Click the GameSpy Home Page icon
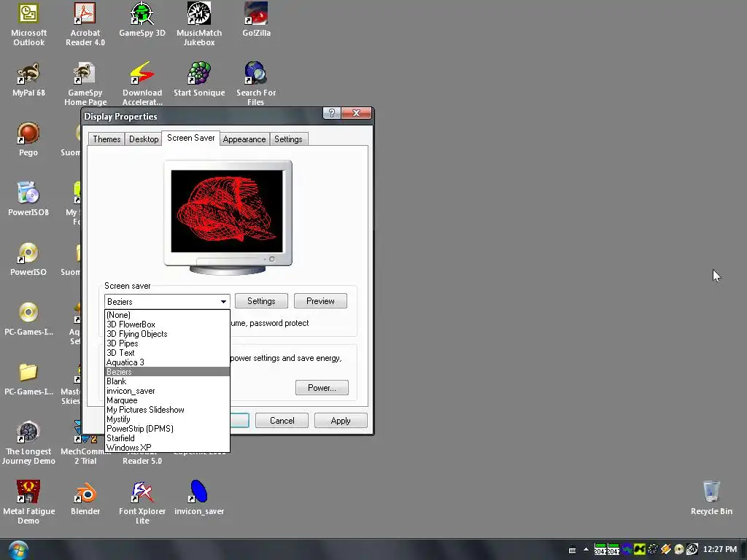The image size is (747, 560). [85, 84]
